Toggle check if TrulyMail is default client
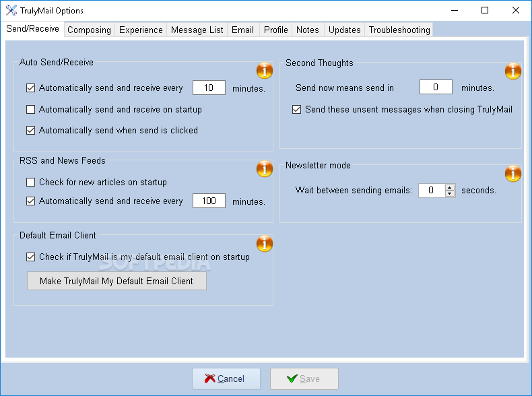 tap(30, 257)
